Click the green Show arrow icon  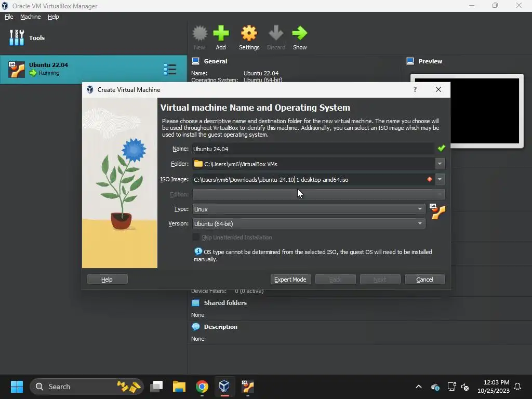tap(300, 33)
